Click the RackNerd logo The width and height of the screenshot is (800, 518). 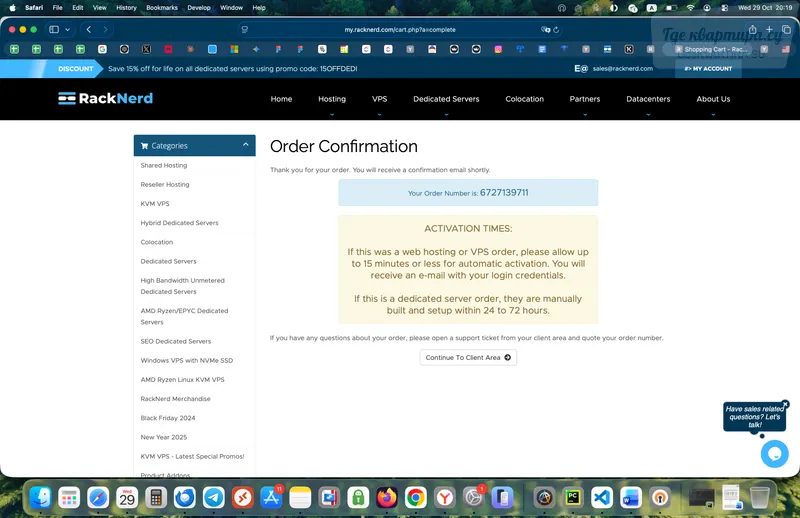pos(106,98)
